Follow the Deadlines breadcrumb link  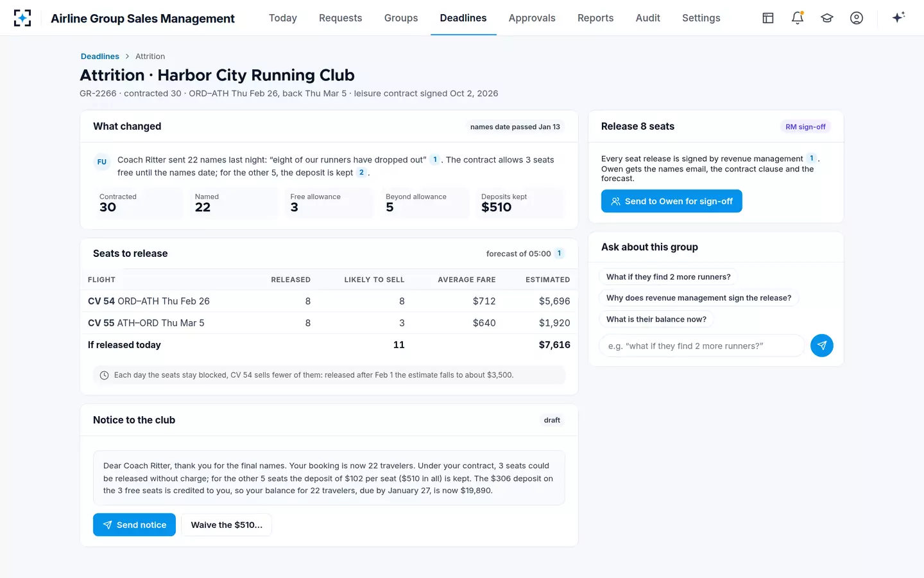[x=100, y=57]
